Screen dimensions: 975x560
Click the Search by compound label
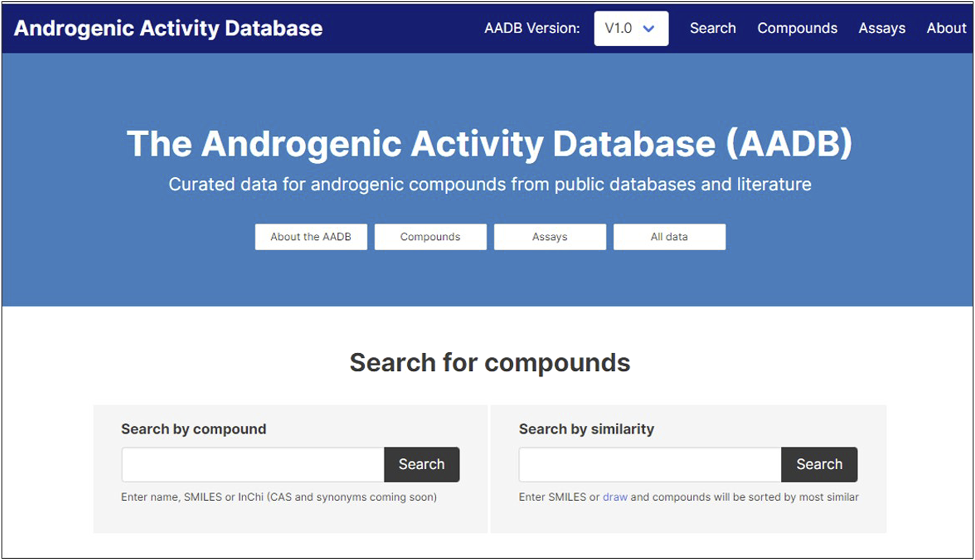pyautogui.click(x=194, y=429)
